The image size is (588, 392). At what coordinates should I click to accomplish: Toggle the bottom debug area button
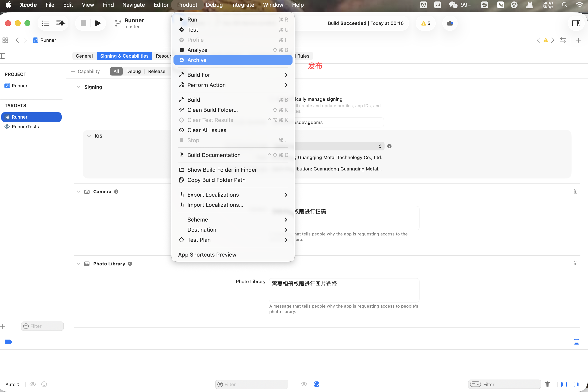click(x=576, y=342)
